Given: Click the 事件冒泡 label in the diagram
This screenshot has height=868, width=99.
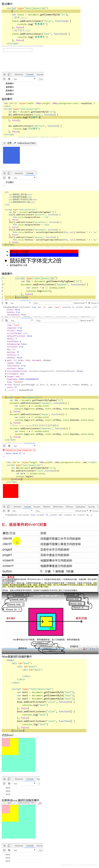Looking at the screenshot, I should (81, 618).
